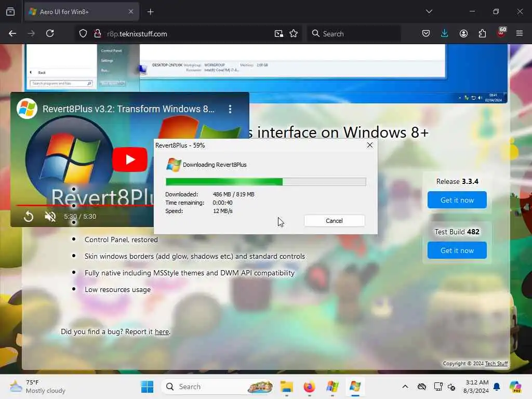Viewport: 532px width, 399px height.
Task: Click the video red progress bar
Action: (x=85, y=205)
